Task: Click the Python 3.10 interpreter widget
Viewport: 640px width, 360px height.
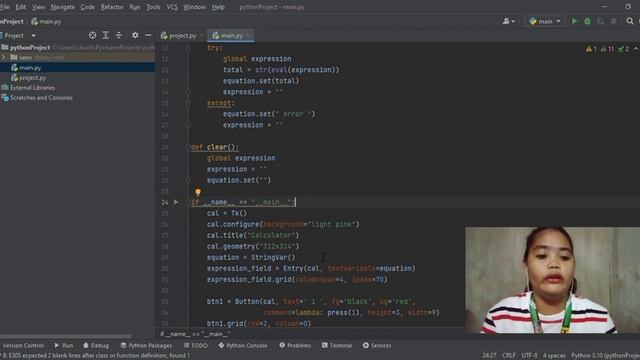Action: click(605, 356)
